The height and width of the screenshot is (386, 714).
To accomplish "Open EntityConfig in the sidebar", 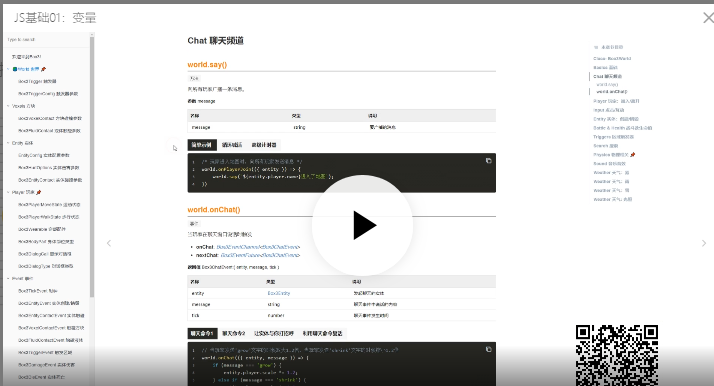I will tap(44, 155).
